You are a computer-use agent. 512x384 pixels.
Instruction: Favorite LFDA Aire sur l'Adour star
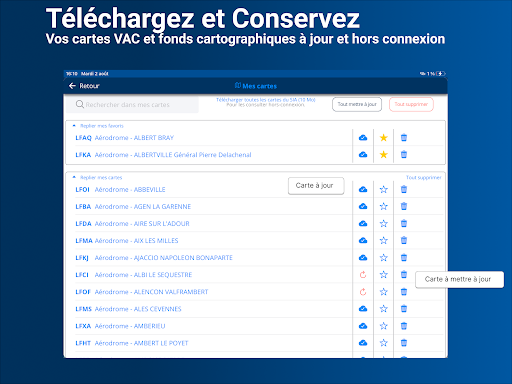click(384, 224)
